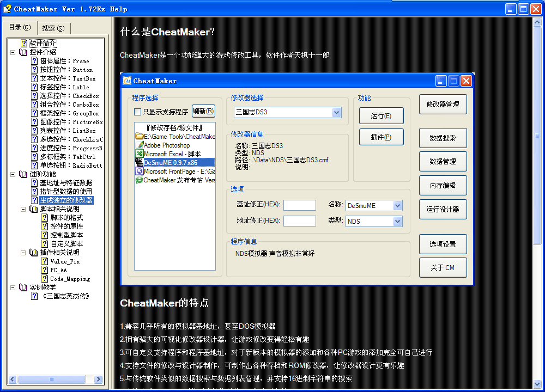This screenshot has height=392, width=545.
Task: Select the 生成独立的修改器 topic
Action: (66, 200)
